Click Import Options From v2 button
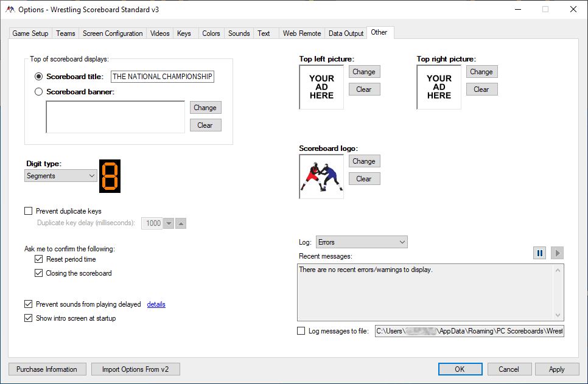Screen dimensions: 588x384 (136, 369)
